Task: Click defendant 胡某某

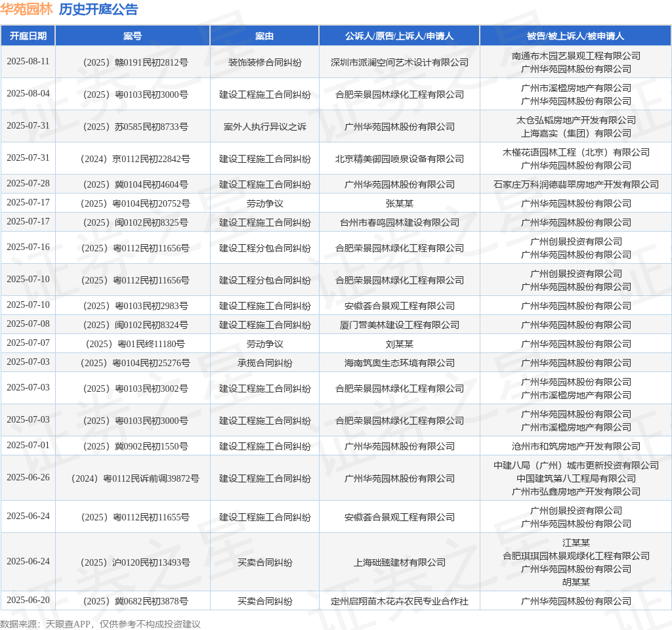Action: (576, 583)
